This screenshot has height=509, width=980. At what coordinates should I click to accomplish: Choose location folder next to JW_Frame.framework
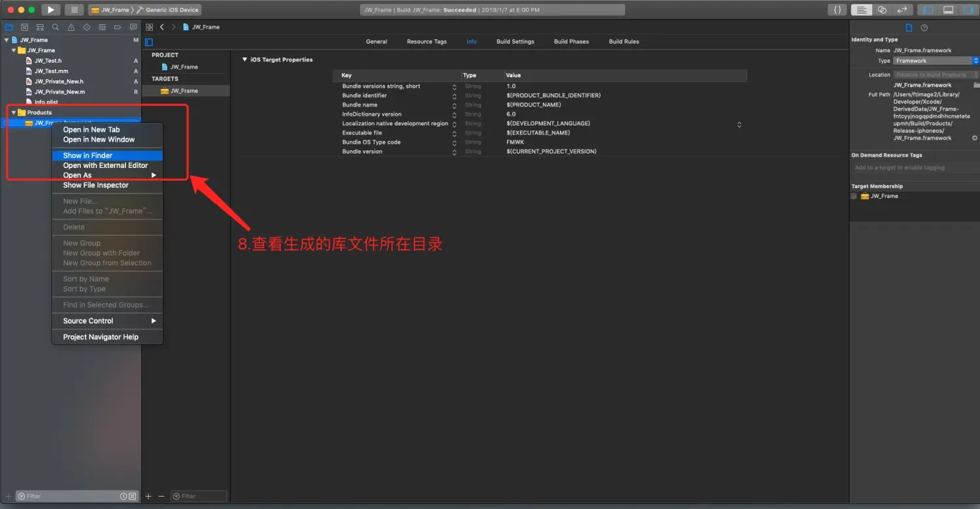point(976,85)
